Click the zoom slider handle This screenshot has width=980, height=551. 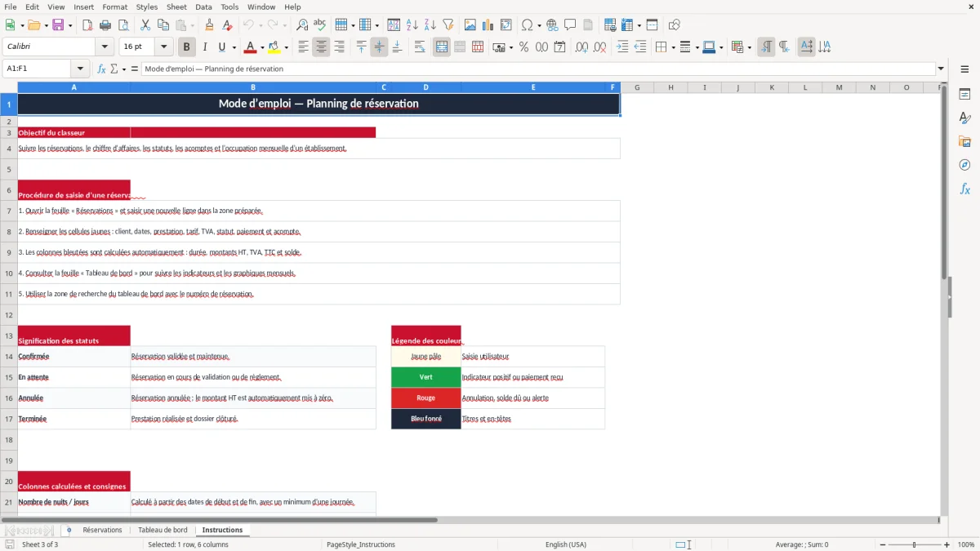click(x=914, y=544)
